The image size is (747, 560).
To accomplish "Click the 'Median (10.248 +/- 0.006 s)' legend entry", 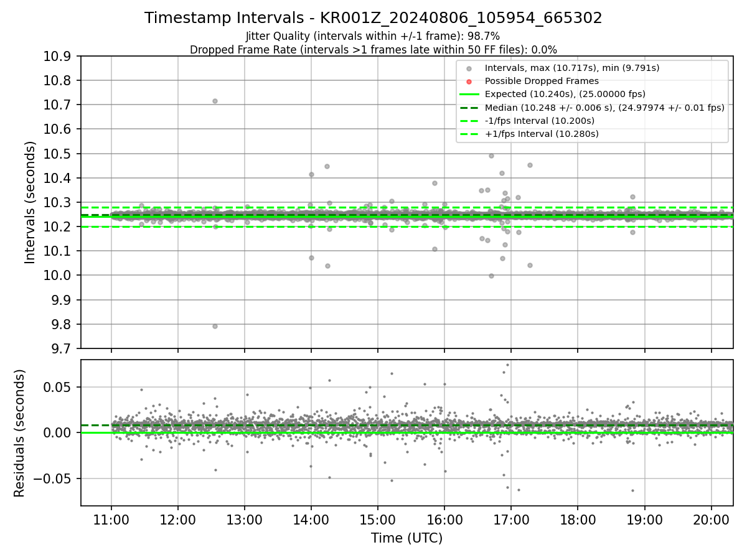I will [604, 108].
